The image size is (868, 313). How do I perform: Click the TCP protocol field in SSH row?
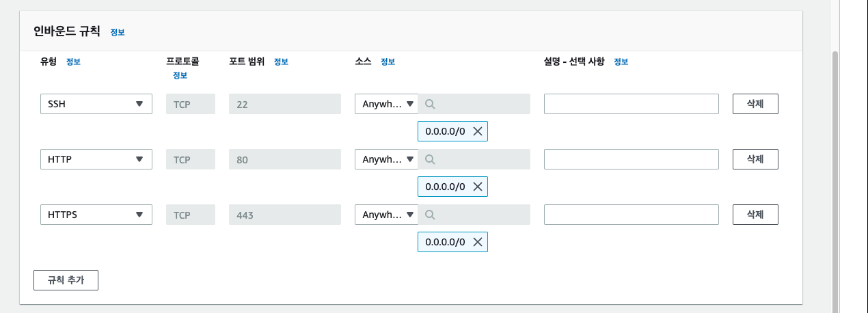point(191,104)
